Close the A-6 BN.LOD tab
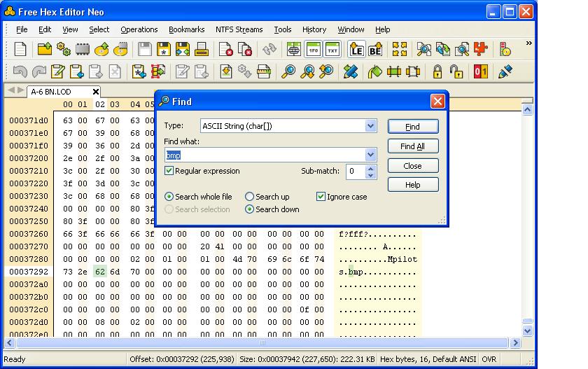This screenshot has width=588, height=369. click(96, 92)
